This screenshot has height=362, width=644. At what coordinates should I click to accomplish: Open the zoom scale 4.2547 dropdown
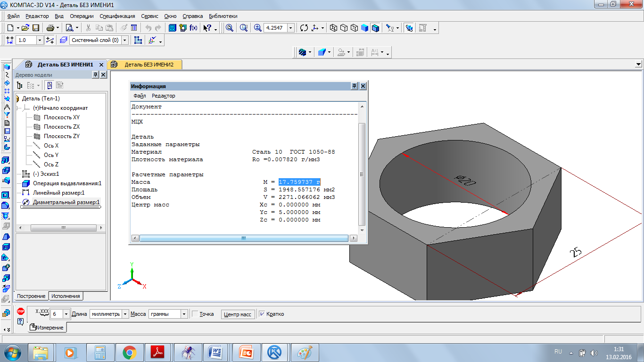290,28
